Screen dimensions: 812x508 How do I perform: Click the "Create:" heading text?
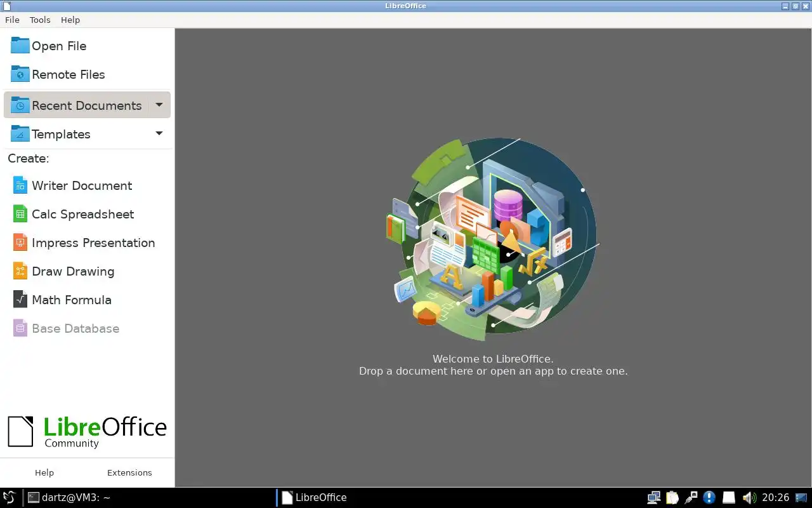29,158
